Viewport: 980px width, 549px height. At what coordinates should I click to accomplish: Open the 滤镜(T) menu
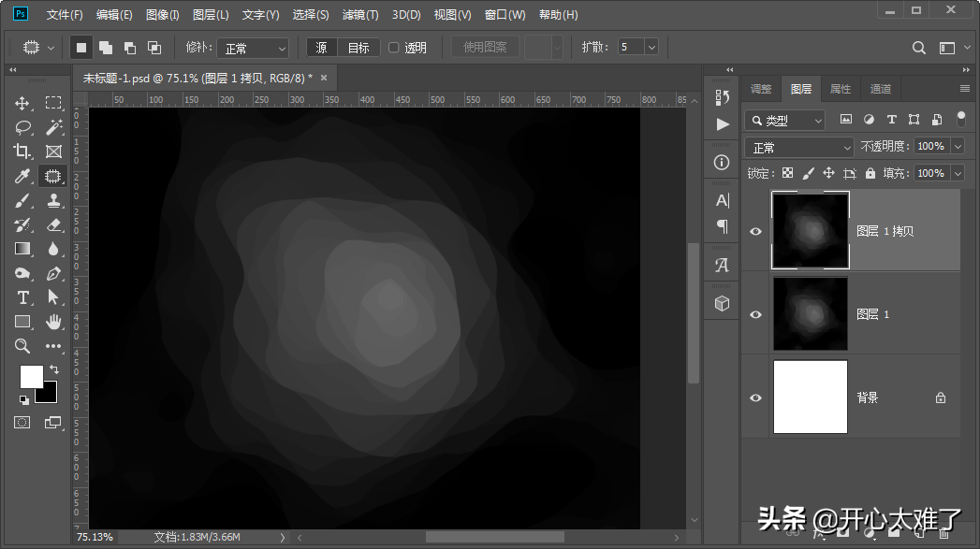[360, 15]
